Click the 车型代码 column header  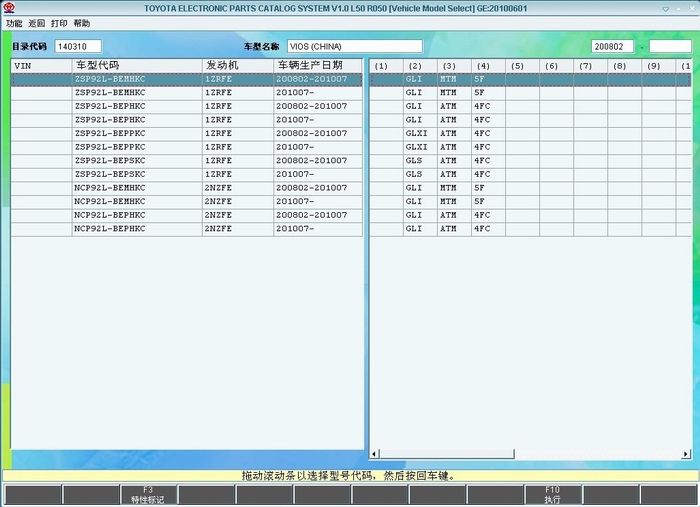point(137,66)
